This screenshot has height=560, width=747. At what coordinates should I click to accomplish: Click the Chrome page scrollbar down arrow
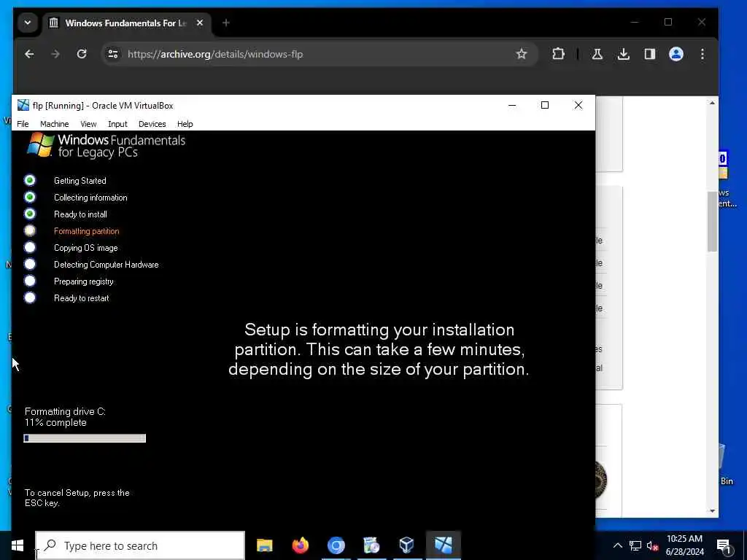pyautogui.click(x=712, y=511)
